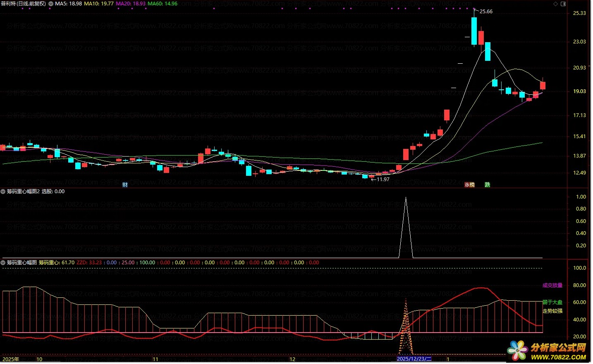Click the 分析家公式网 flower logo

(x=517, y=351)
